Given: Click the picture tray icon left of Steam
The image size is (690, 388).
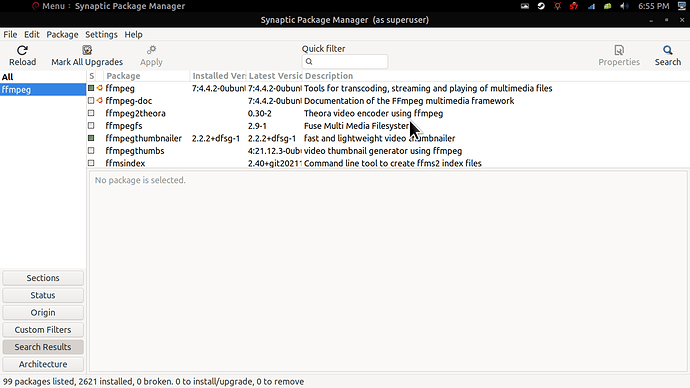Looking at the screenshot, I should 525,6.
